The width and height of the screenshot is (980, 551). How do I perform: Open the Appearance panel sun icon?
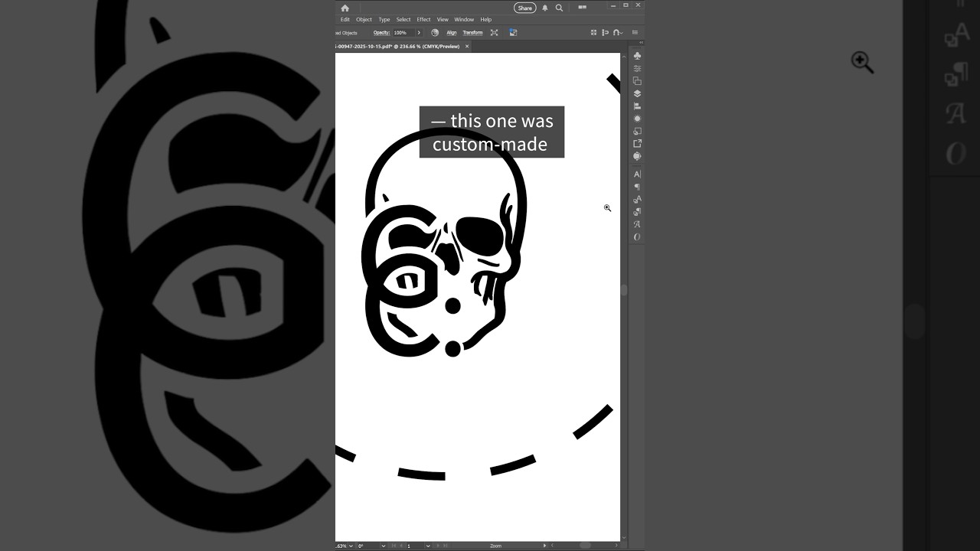pos(637,119)
